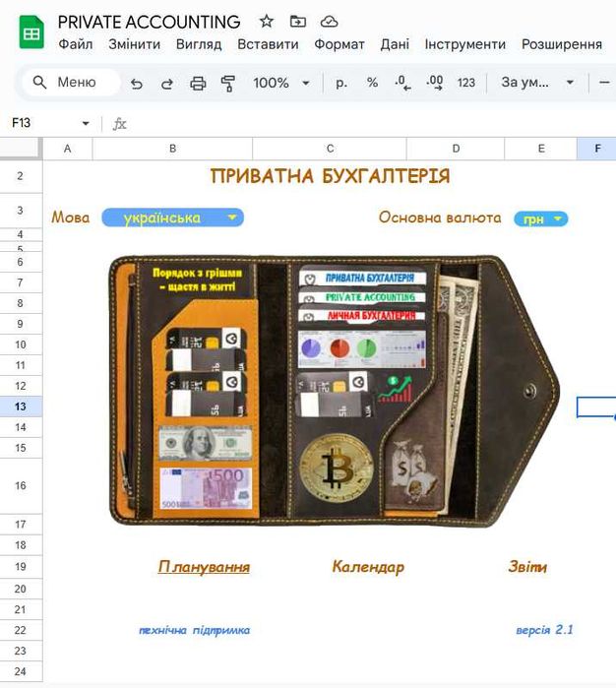Open the Формат menu
Viewport: 616px width, 688px height.
(339, 44)
